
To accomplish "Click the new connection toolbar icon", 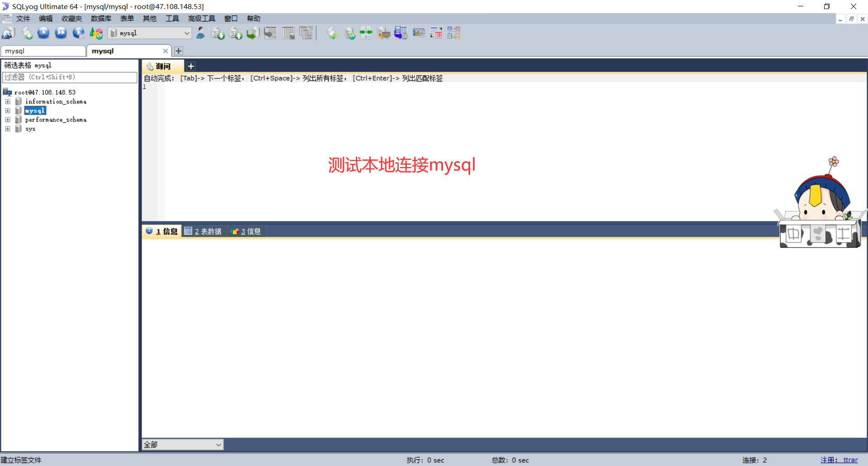I will [x=9, y=33].
